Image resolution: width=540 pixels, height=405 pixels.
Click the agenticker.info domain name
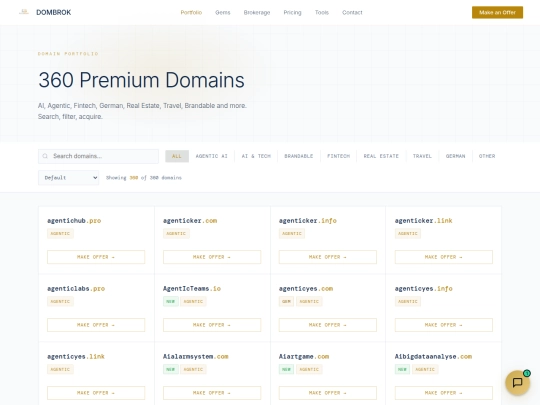[x=308, y=221]
